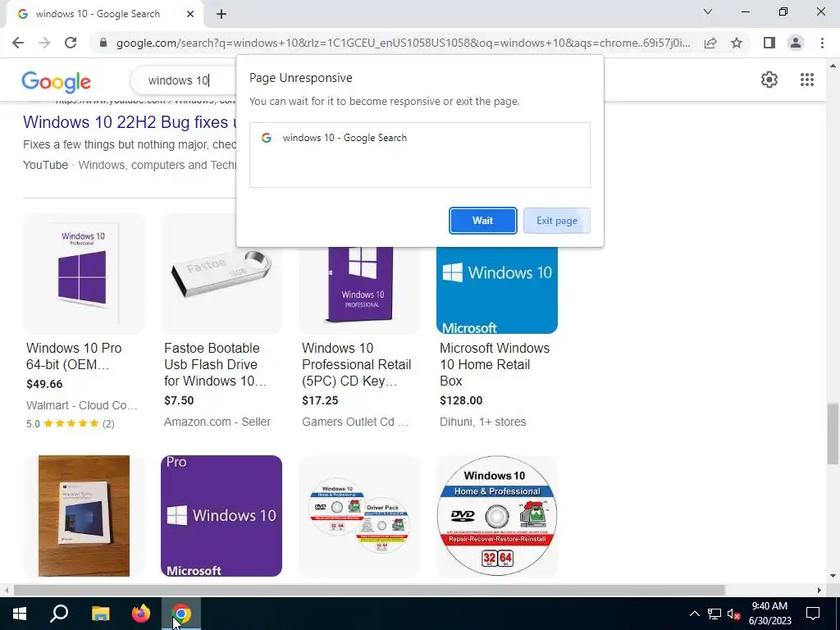Close the windows 10 Google Search tab
840x630 pixels.
(x=190, y=14)
